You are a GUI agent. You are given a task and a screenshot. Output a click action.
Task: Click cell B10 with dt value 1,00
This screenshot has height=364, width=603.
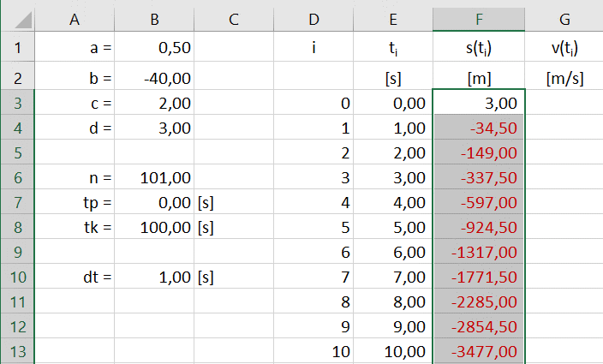coord(154,277)
